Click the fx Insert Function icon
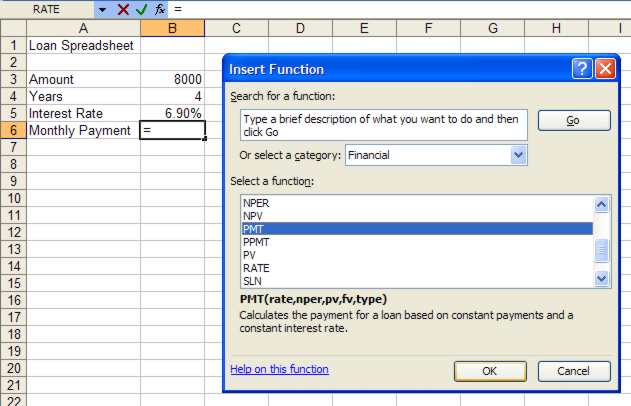The image size is (631, 406). (x=159, y=9)
